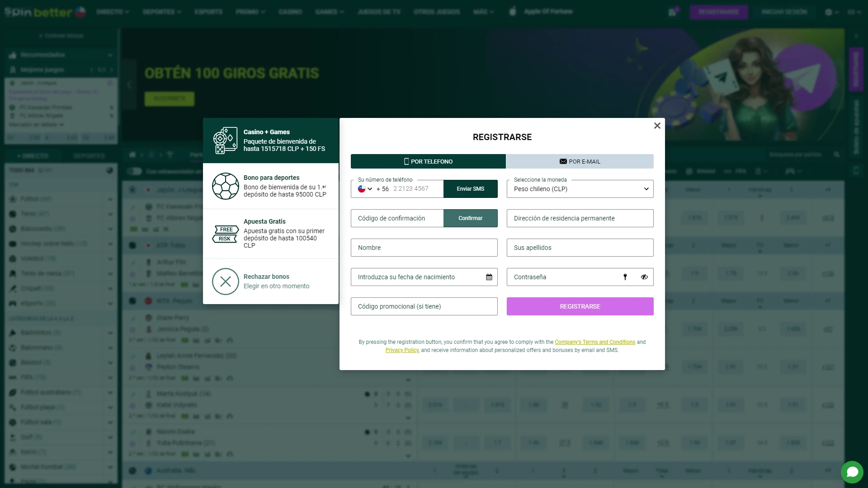Click the SMS send icon button

point(470,188)
